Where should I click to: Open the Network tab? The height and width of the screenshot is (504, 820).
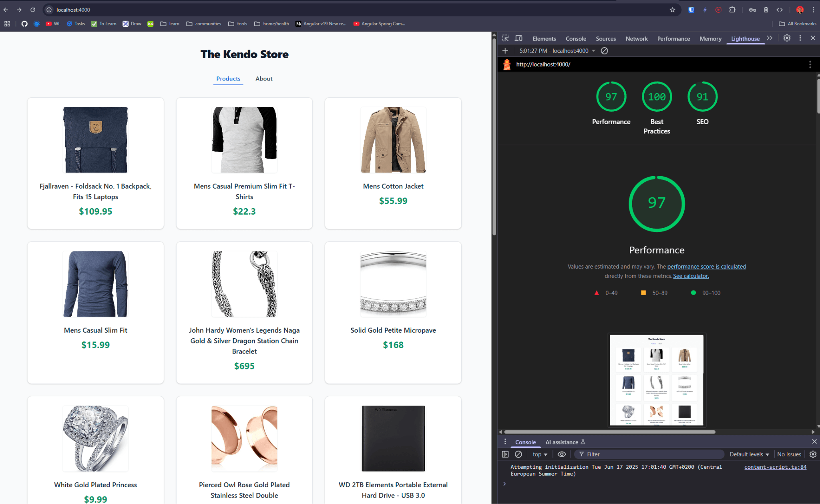(637, 39)
